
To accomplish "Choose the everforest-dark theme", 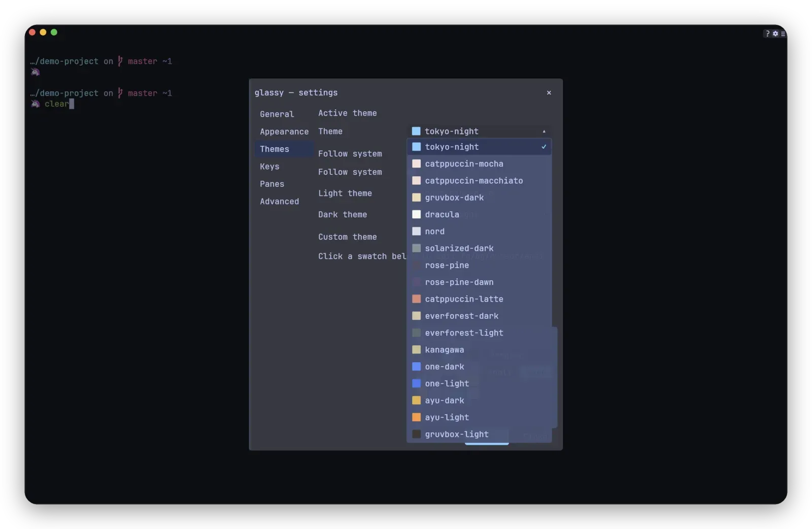I will coord(479,316).
